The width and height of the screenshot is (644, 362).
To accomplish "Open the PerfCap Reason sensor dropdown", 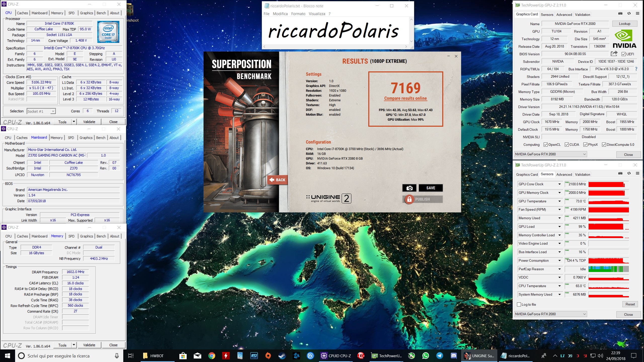I will point(559,269).
